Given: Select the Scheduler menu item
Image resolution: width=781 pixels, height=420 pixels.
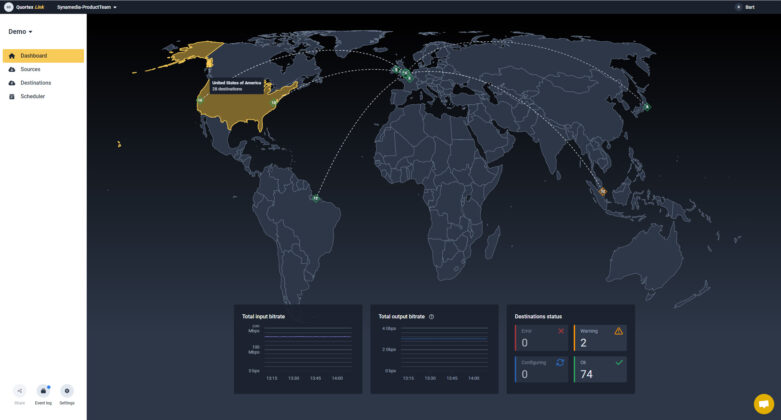Looking at the screenshot, I should (33, 96).
